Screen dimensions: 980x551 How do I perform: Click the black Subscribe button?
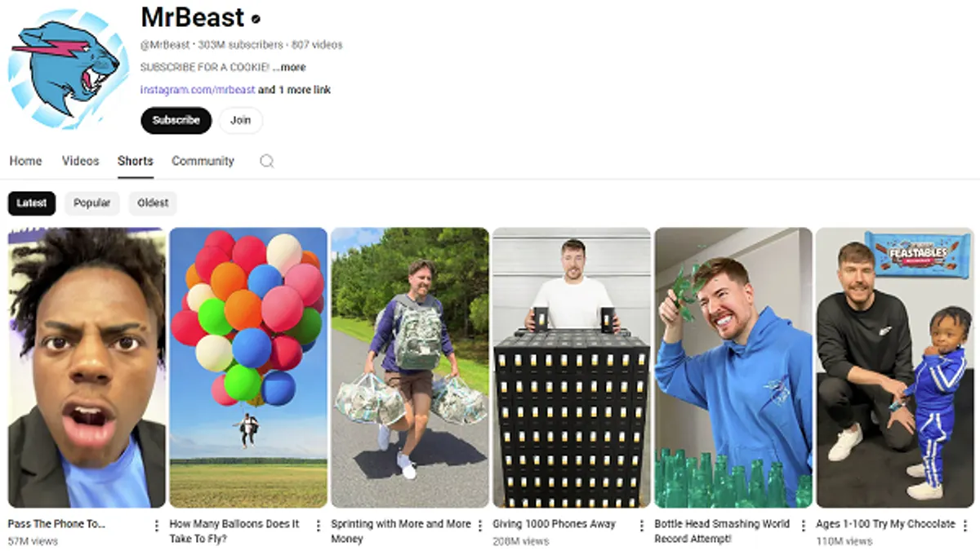point(176,120)
